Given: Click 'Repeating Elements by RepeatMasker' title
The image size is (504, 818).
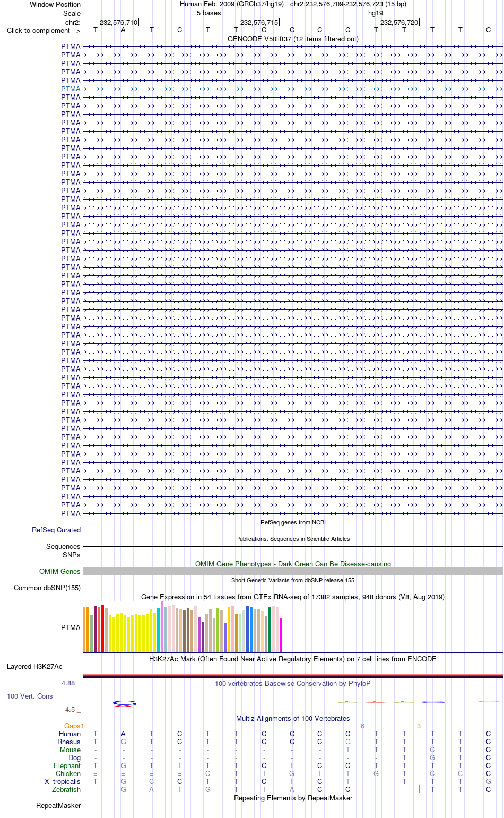Looking at the screenshot, I should coord(293,798).
